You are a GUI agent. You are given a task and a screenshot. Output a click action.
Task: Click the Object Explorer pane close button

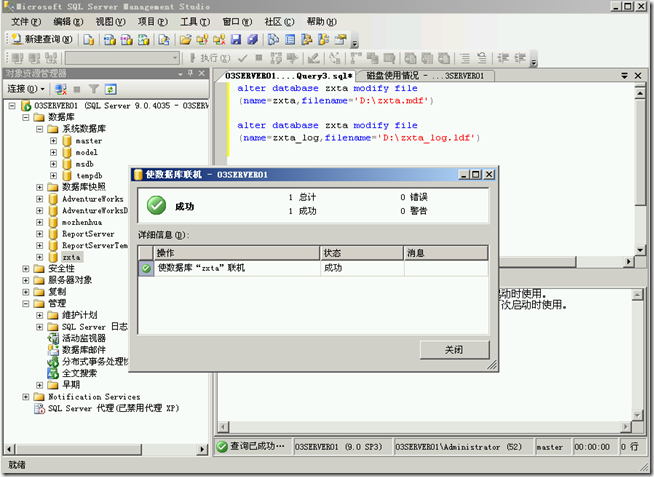pyautogui.click(x=201, y=73)
